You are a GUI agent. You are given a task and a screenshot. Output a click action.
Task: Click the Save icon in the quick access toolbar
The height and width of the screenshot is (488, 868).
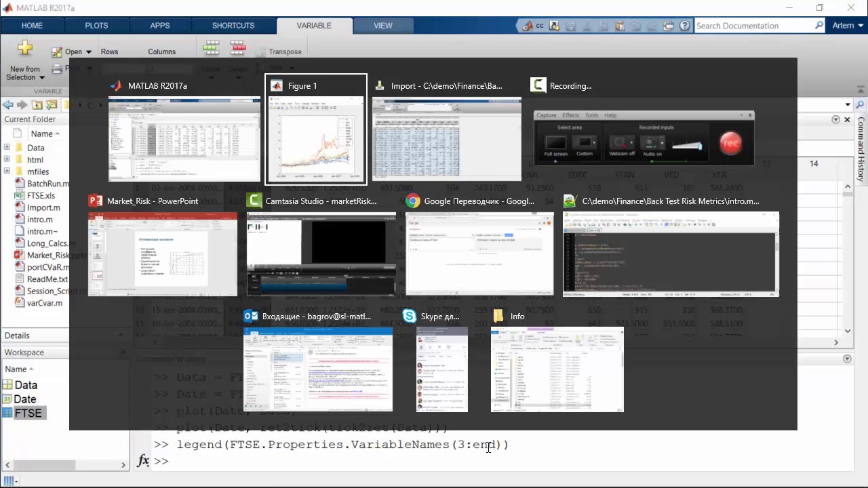point(570,26)
